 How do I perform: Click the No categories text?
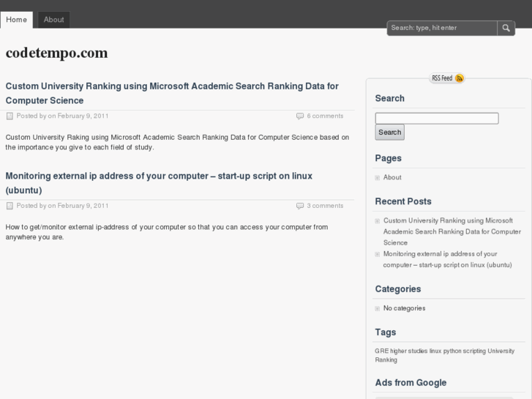404,308
